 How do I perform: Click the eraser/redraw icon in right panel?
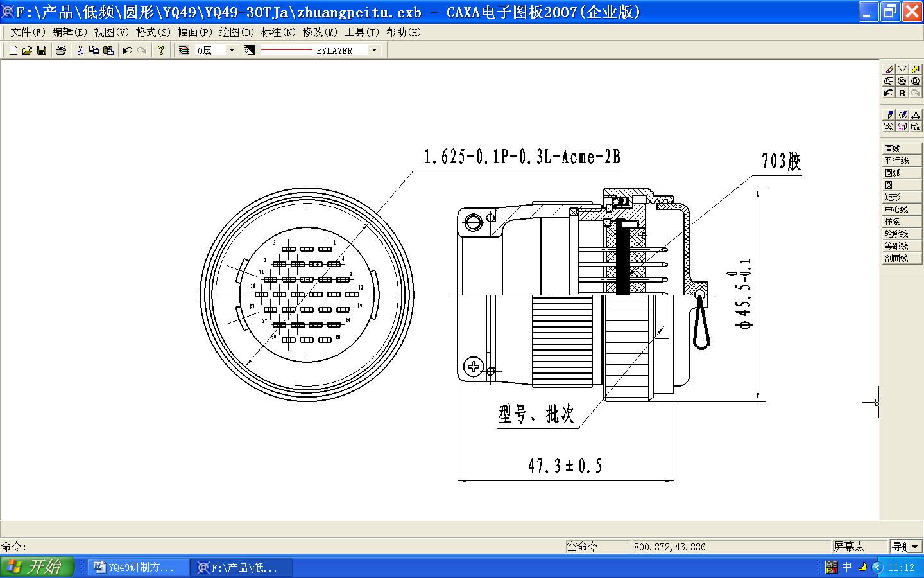(889, 69)
